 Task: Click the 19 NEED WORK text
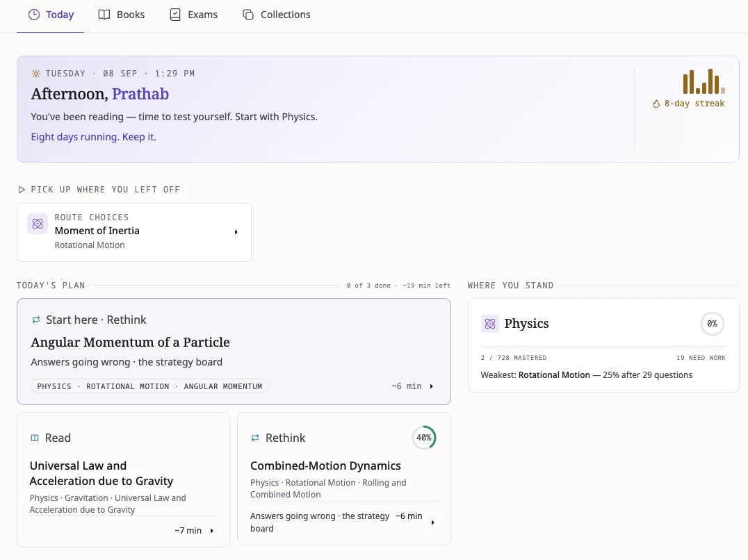tap(701, 358)
